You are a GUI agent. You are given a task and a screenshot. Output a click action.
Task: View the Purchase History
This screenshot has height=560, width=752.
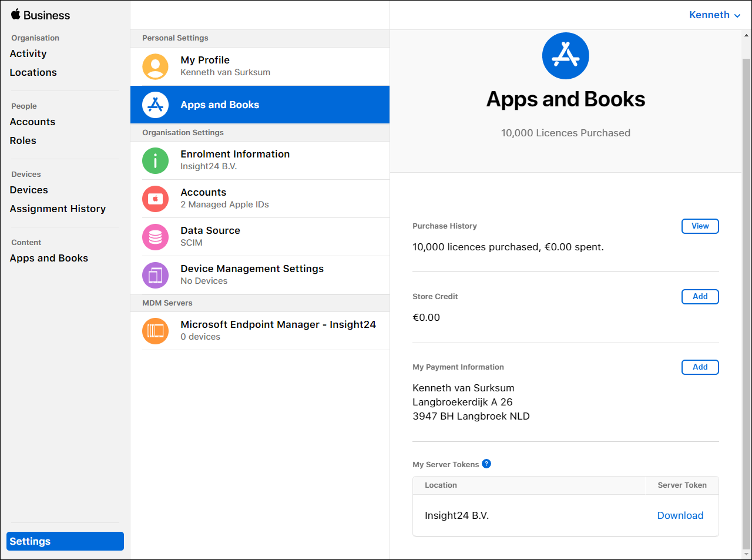700,226
